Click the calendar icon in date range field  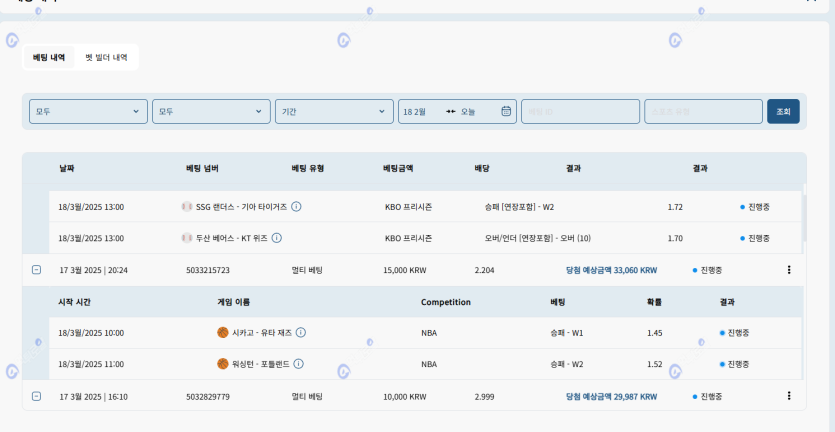(506, 112)
